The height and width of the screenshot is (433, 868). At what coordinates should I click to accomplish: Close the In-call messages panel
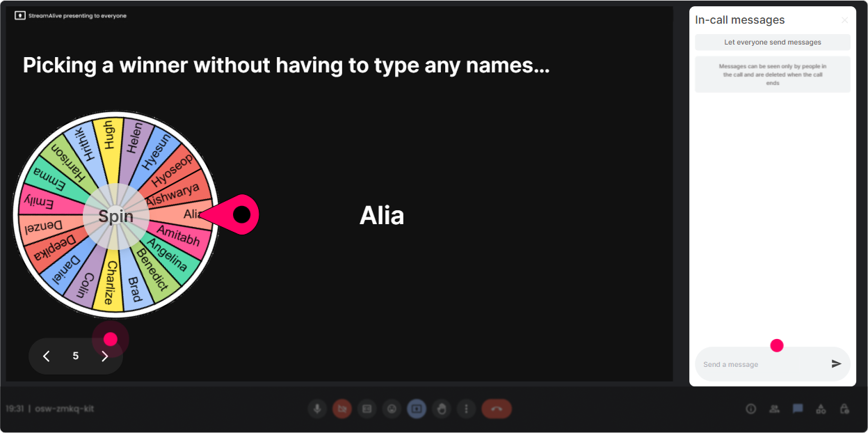(x=844, y=20)
